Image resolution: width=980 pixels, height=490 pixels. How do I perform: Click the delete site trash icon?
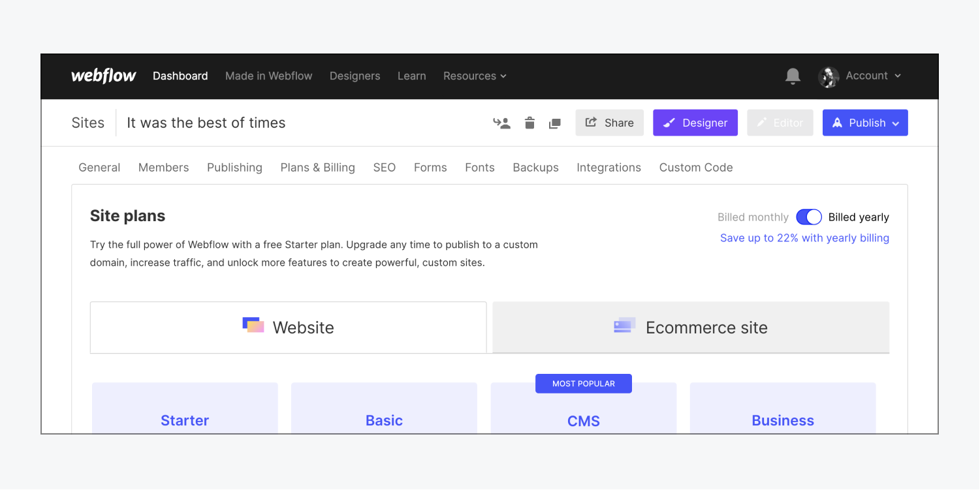click(x=530, y=123)
